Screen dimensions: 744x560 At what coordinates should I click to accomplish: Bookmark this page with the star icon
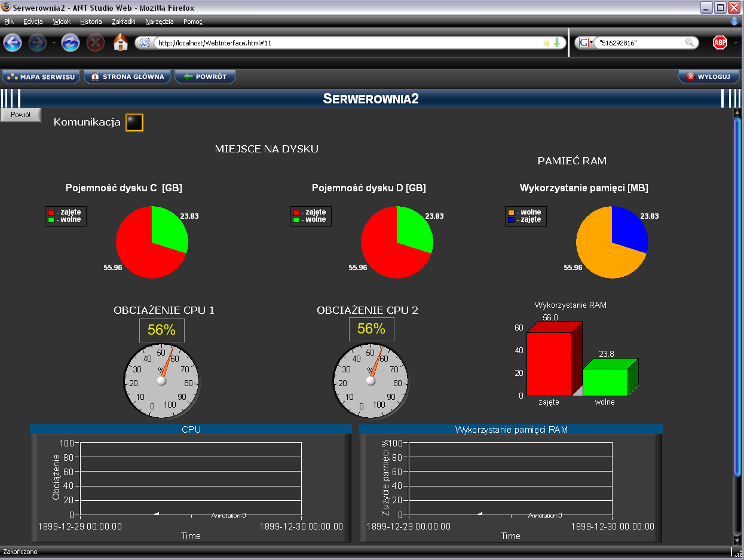point(546,42)
